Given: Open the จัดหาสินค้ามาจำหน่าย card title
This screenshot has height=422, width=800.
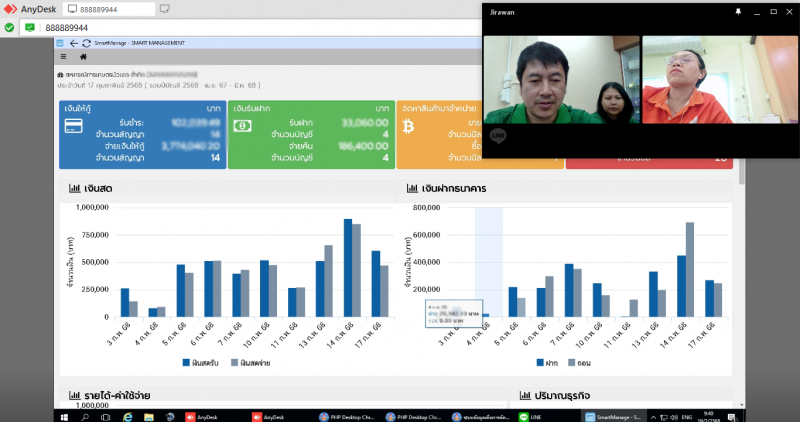Looking at the screenshot, I should pyautogui.click(x=439, y=108).
